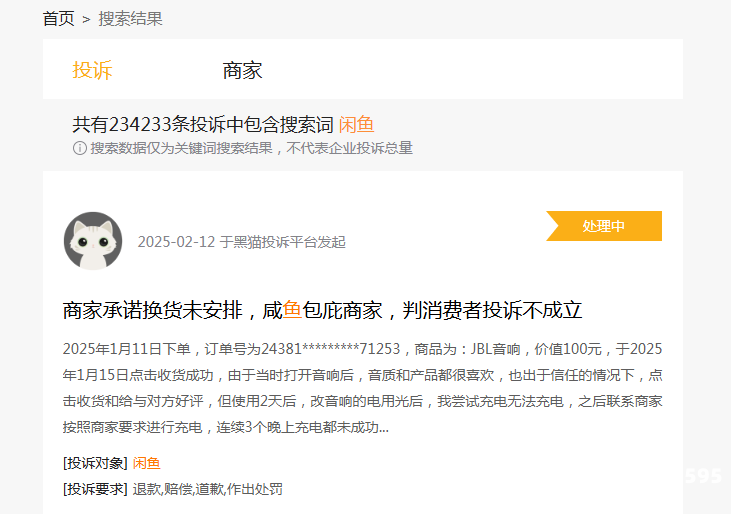The image size is (731, 514).
Task: Click the 退款,赔偿,道歉,作出处罚 demands text
Action: (x=207, y=489)
